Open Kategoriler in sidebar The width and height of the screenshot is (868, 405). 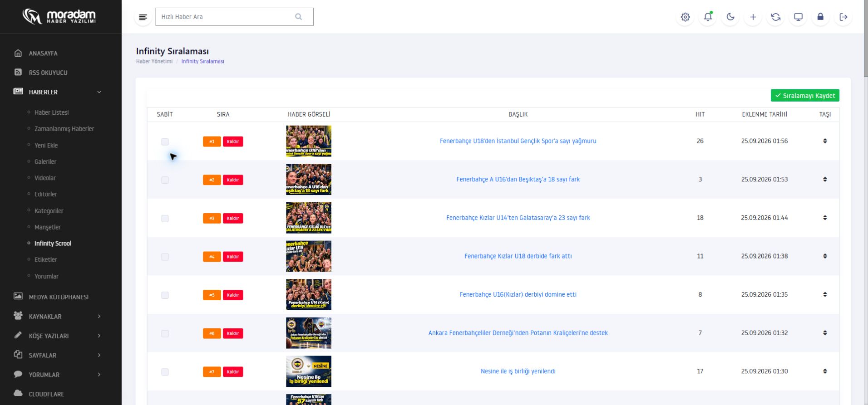[x=49, y=211]
